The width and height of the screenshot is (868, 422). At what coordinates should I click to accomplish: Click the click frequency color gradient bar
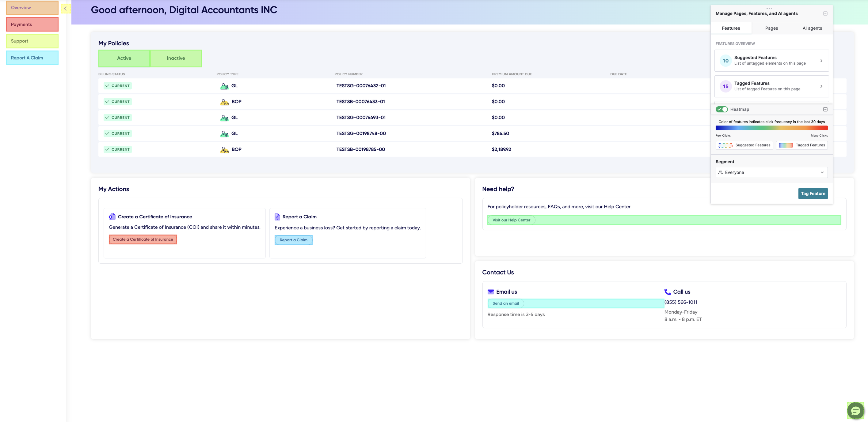771,128
